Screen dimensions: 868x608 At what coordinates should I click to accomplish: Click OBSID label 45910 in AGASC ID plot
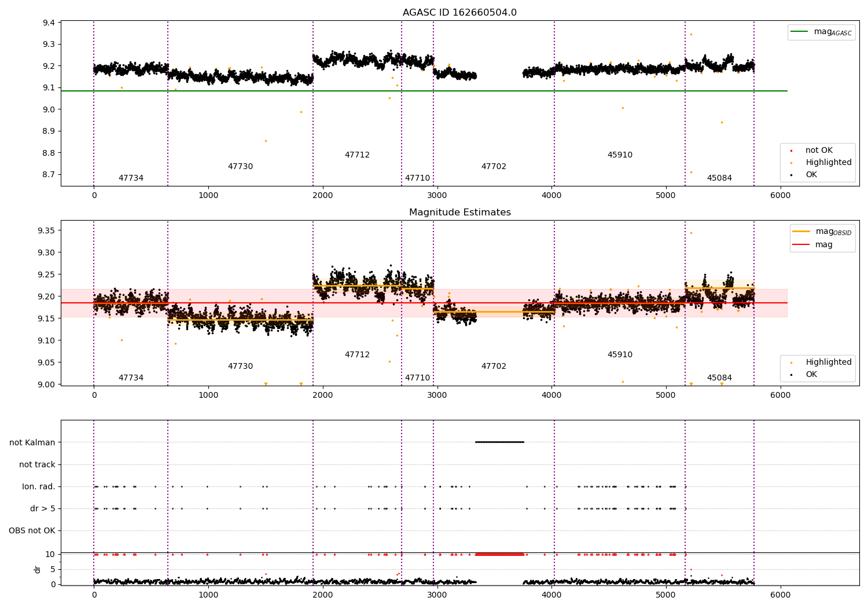[620, 155]
